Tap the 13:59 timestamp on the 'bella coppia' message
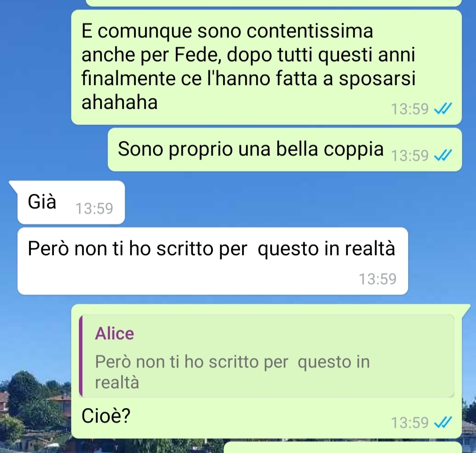 point(409,156)
